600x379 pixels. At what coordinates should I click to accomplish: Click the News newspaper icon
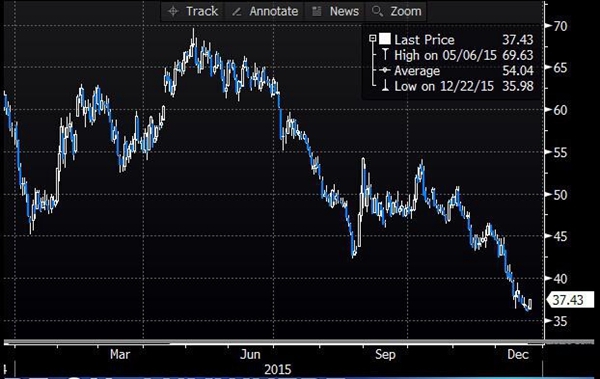click(x=316, y=11)
